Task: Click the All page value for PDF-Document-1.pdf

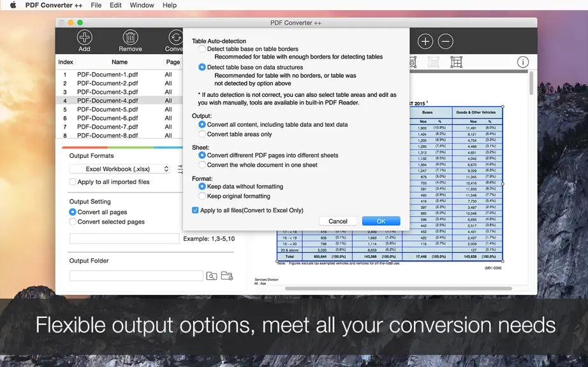Action: coord(168,75)
